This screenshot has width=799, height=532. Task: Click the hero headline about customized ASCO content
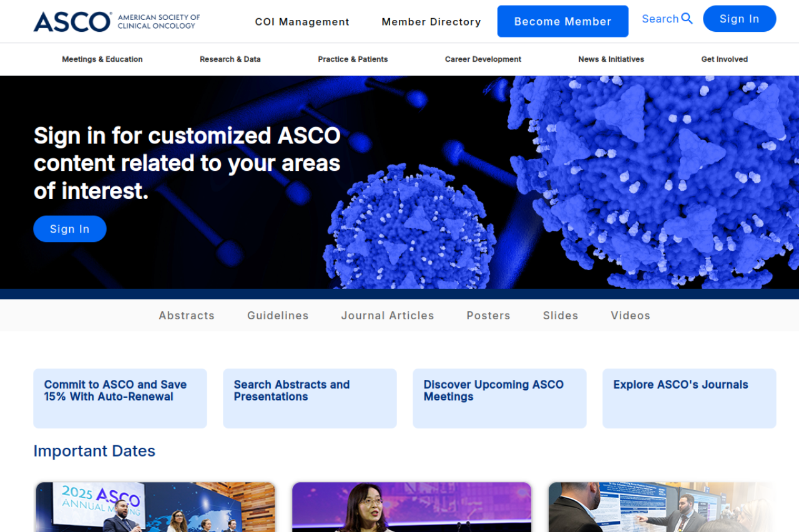(187, 163)
